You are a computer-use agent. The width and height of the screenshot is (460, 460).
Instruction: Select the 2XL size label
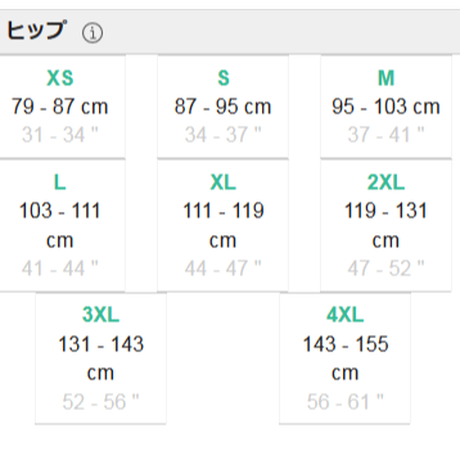[x=386, y=182]
